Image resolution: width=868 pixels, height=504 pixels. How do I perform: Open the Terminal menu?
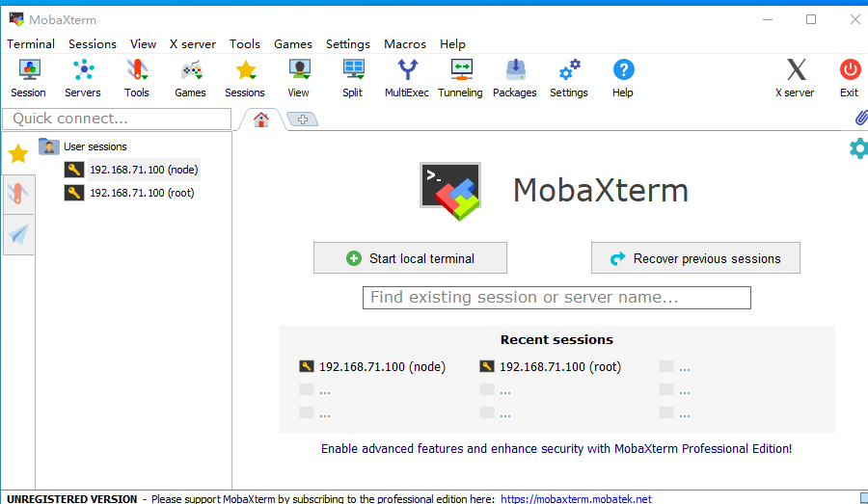[x=31, y=43]
